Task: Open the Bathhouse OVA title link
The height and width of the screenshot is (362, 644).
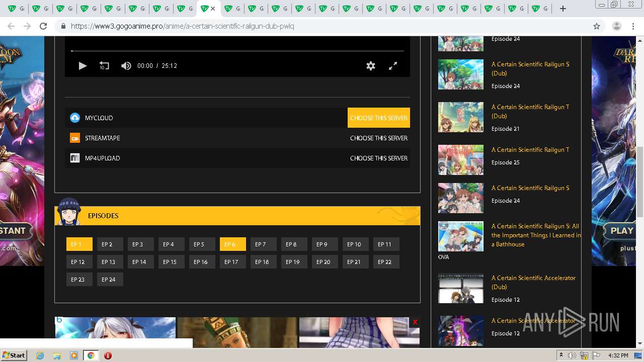Action: pyautogui.click(x=536, y=235)
